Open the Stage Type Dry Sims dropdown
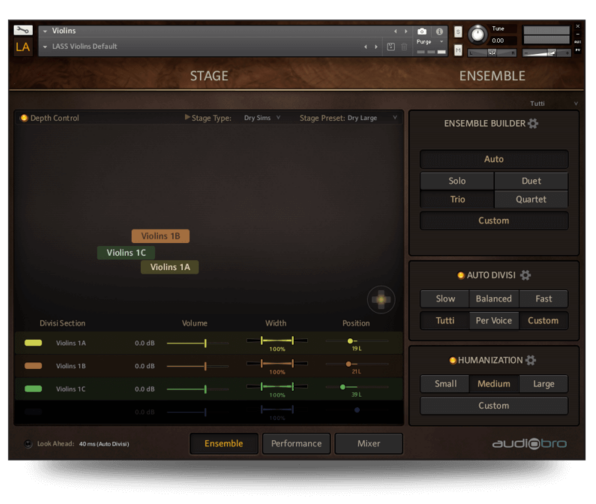596x504 pixels. [x=262, y=118]
